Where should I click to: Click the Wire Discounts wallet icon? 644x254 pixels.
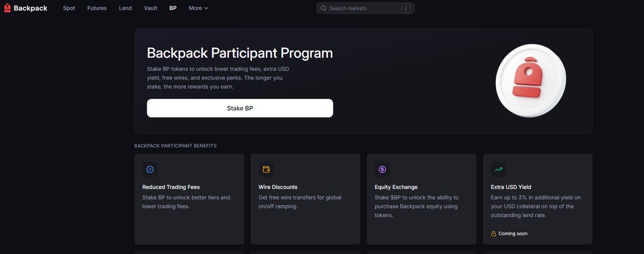pyautogui.click(x=266, y=169)
